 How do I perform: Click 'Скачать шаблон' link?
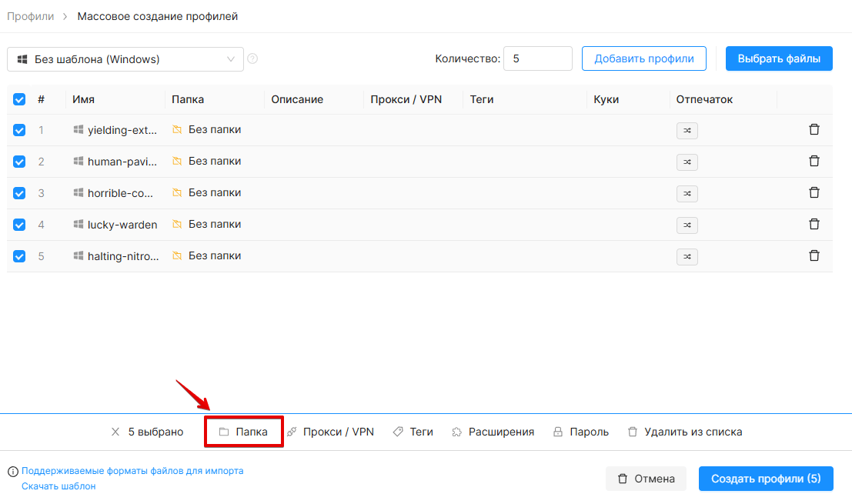coord(58,486)
